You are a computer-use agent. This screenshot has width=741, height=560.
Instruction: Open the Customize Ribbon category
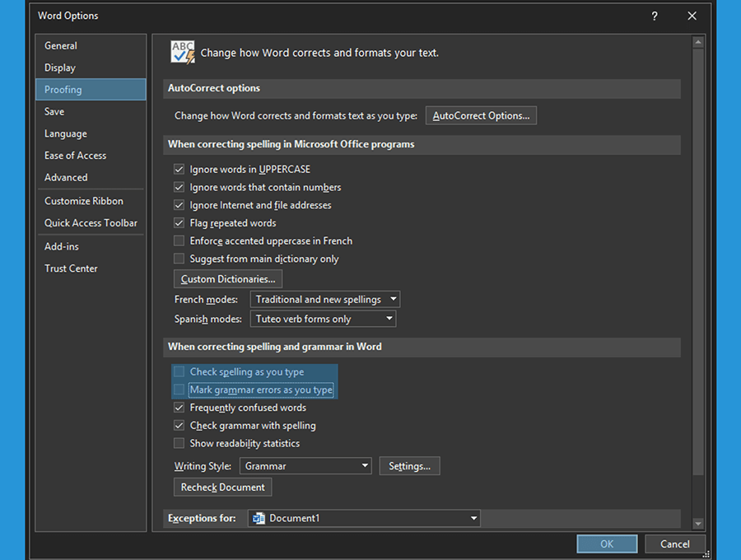[91, 201]
